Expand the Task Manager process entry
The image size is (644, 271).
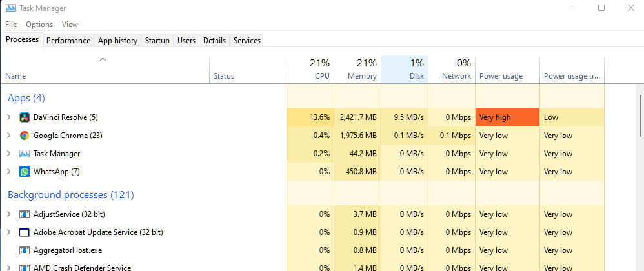(x=9, y=154)
